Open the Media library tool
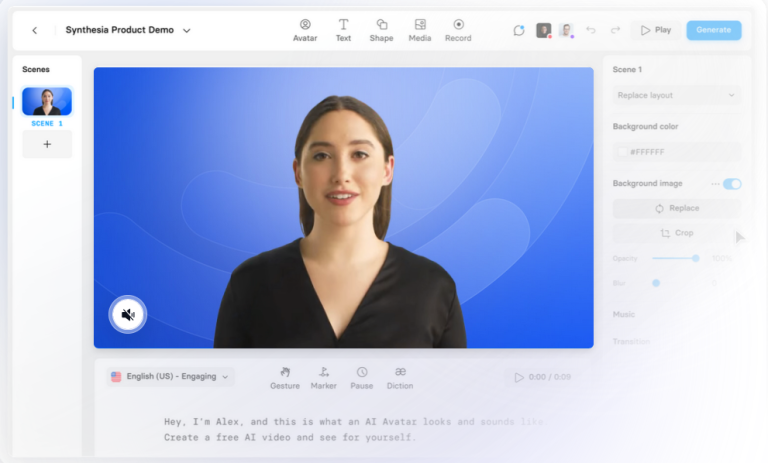 click(420, 30)
